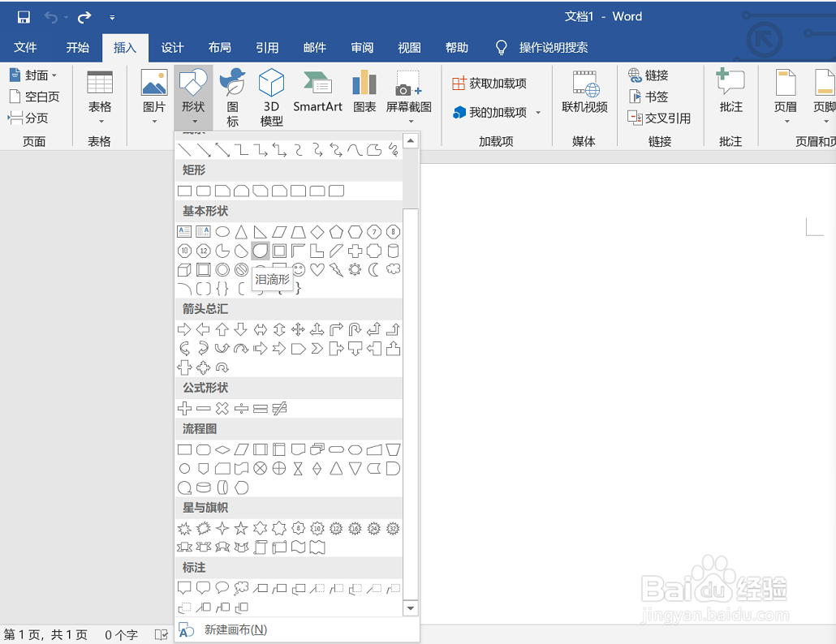Select the division sign in 公式形状
836x644 pixels.
click(x=242, y=409)
